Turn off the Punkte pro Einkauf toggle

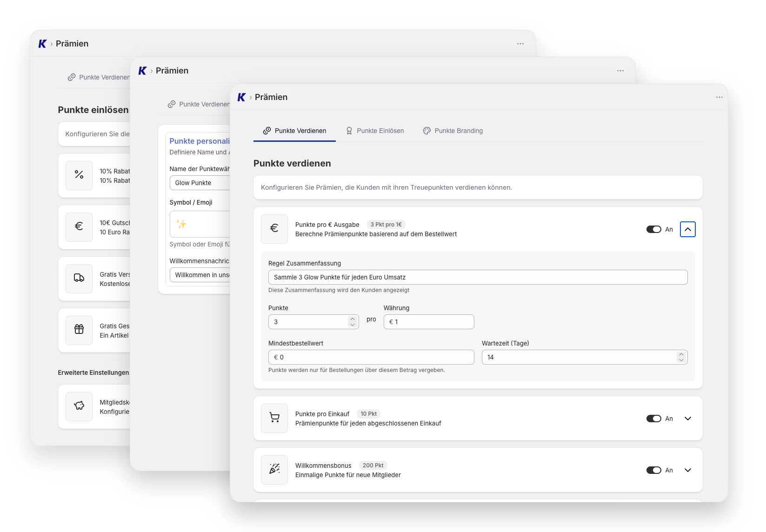point(653,419)
